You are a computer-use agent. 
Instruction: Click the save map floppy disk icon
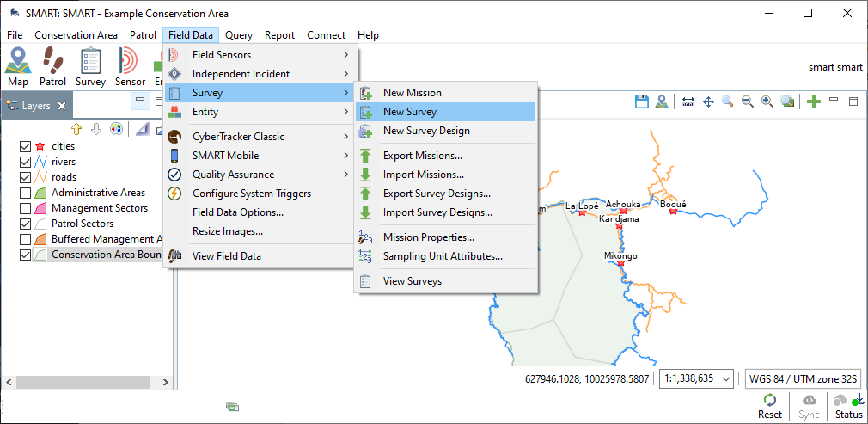pos(641,101)
